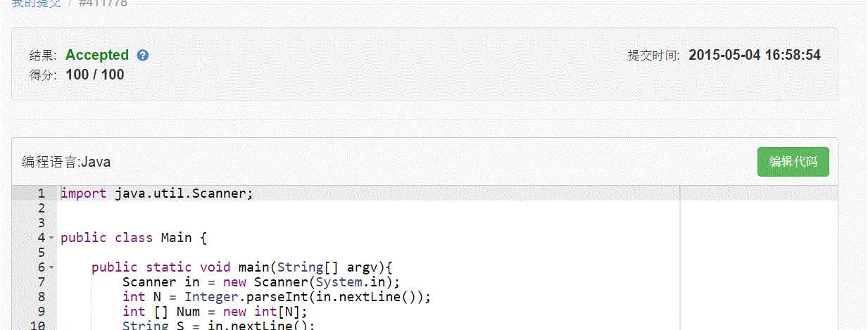
Task: Click the Scanner in = new Scanner line
Action: pyautogui.click(x=260, y=282)
